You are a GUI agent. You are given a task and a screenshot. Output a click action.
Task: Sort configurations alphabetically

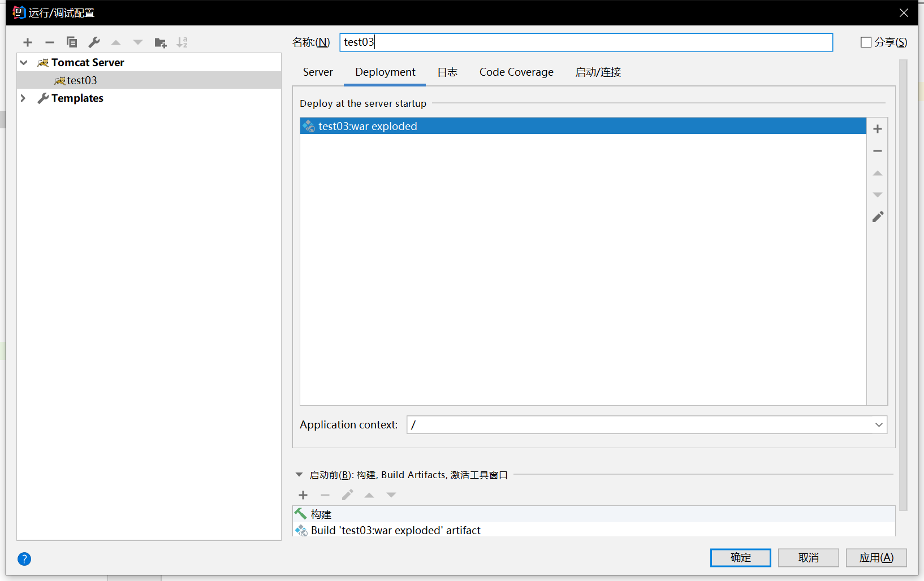click(x=182, y=42)
